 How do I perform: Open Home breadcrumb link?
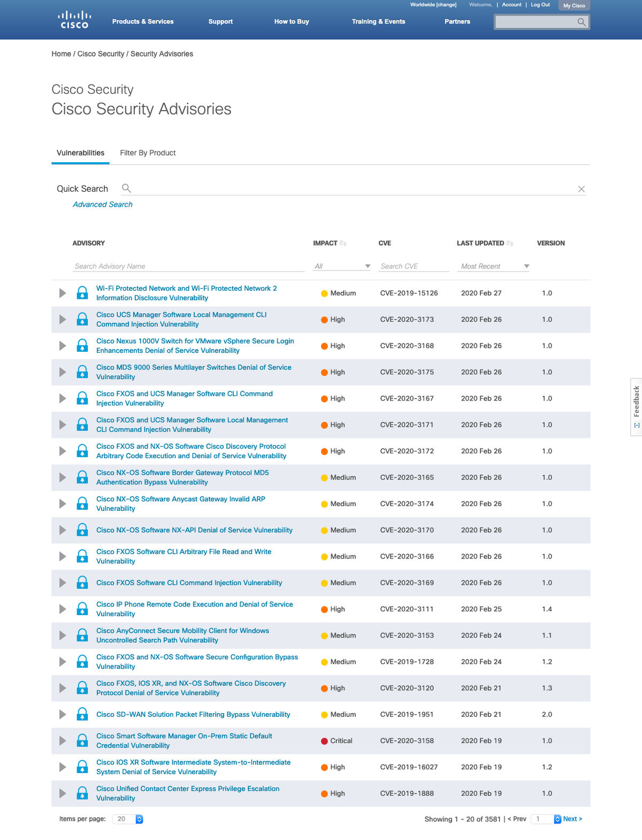pos(61,54)
